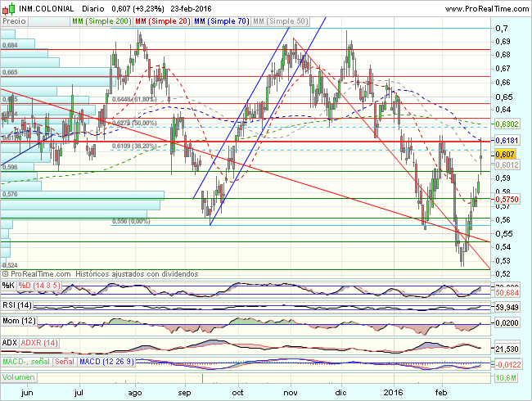This screenshot has width=532, height=401.
Task: Click the jul month on time axis
Action: click(79, 393)
